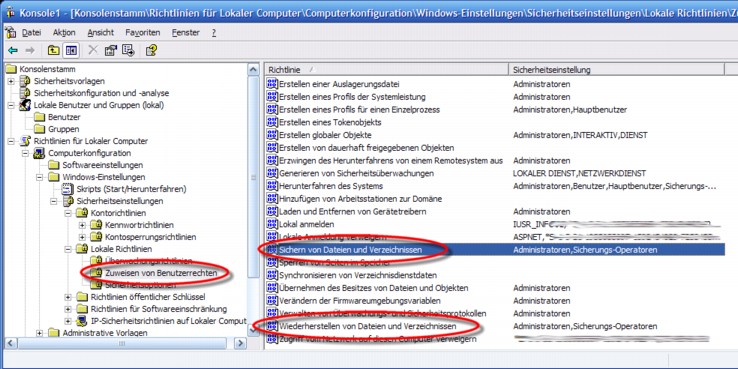Expand the Sicherheitsvorlagen node
Viewport: 738px width, 369px height.
[x=11, y=81]
